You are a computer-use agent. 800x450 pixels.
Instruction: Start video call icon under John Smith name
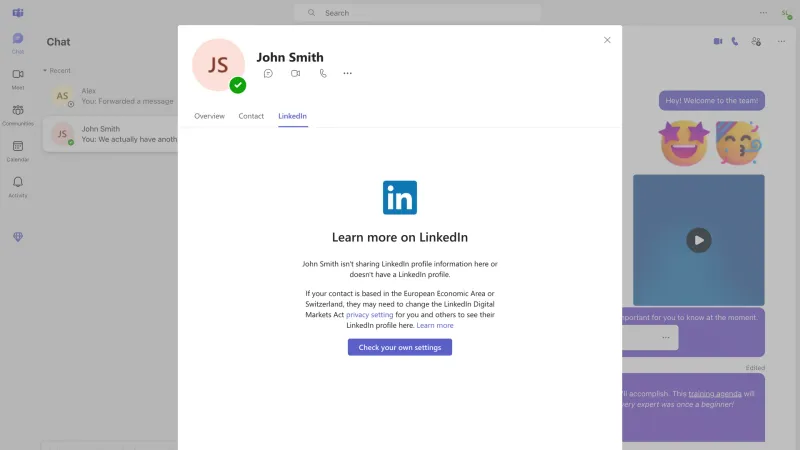click(295, 73)
